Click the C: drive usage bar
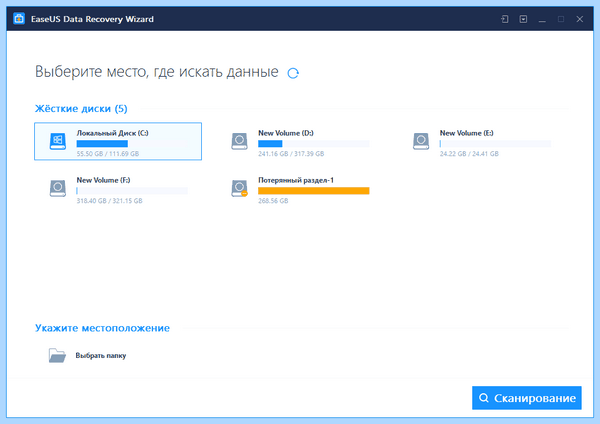The width and height of the screenshot is (600, 424). (132, 144)
